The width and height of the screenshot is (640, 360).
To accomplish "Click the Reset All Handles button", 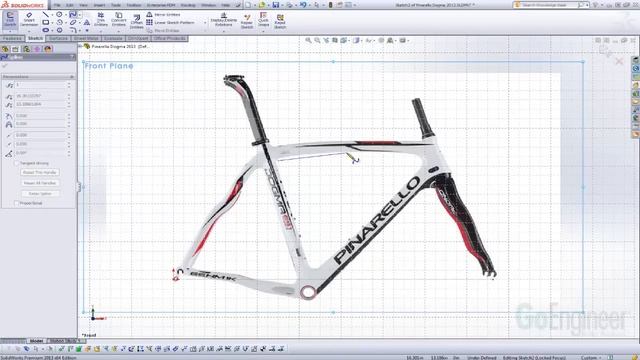I will 40,183.
